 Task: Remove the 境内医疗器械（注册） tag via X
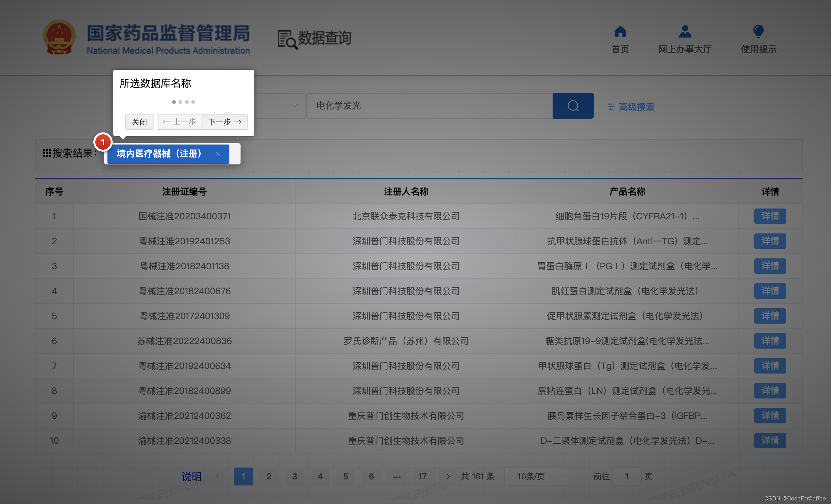click(218, 154)
